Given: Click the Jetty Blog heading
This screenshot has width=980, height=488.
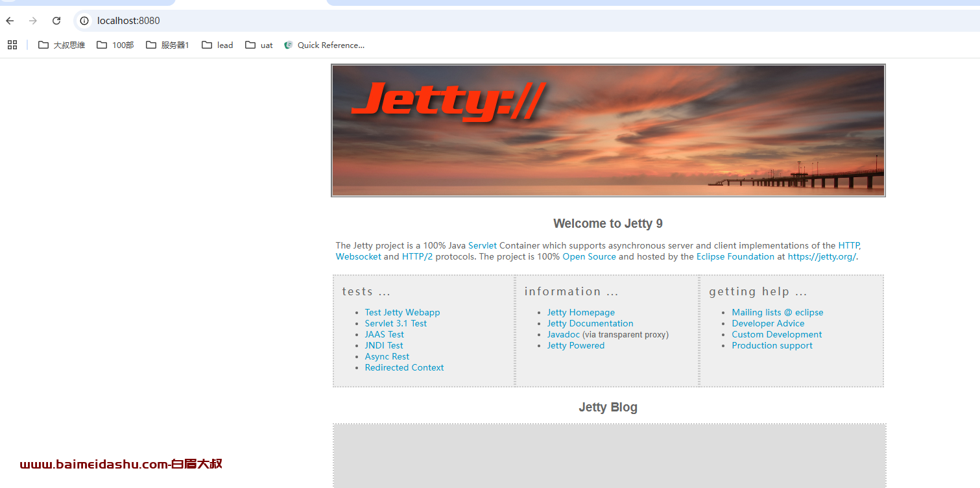Looking at the screenshot, I should tap(608, 407).
